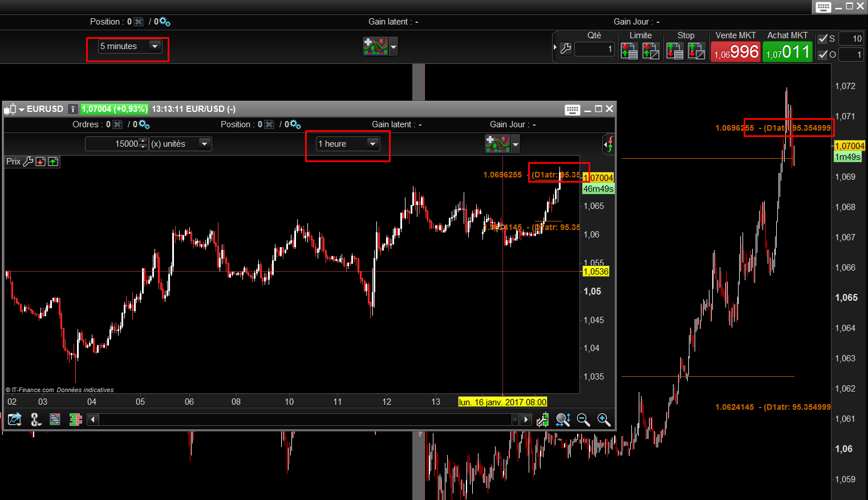Screen dimensions: 868x500
Task: Click the cancel-position X icon in the back window
Action: [139, 22]
